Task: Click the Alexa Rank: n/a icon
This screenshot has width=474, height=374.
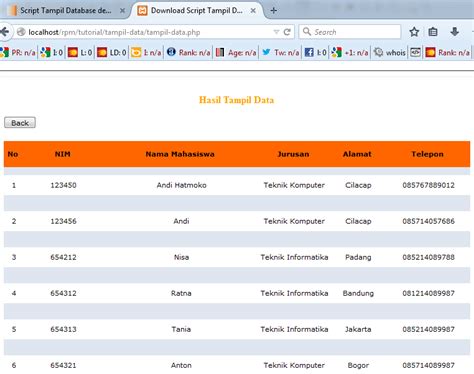Action: coord(171,52)
